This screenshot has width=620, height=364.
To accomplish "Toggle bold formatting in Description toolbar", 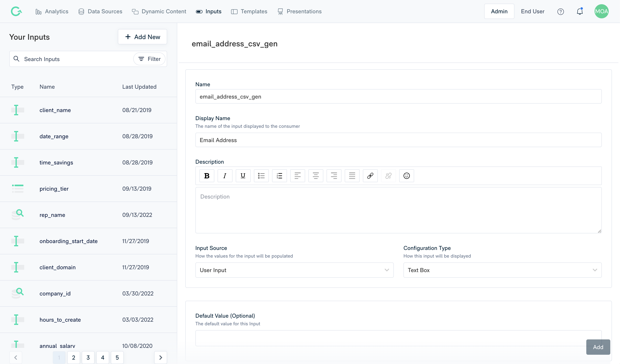I will (x=207, y=176).
